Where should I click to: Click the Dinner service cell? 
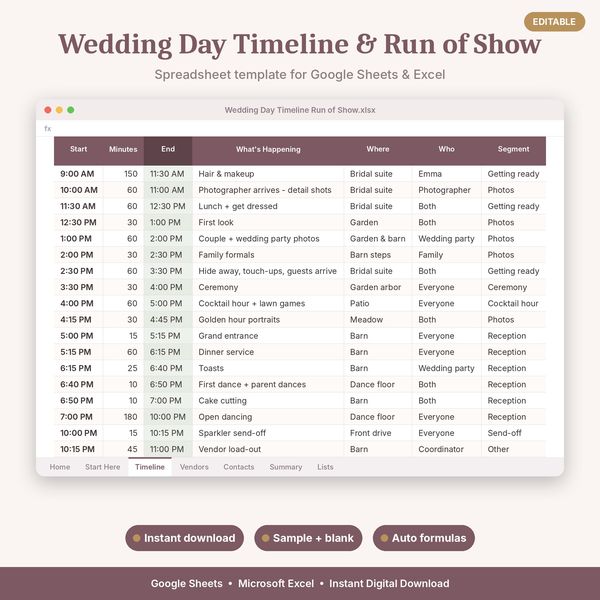point(268,352)
